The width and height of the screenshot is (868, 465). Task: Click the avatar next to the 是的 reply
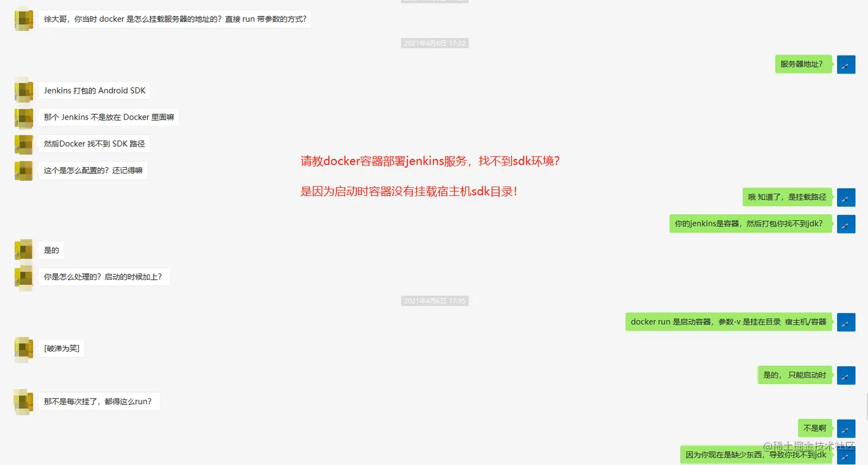[23, 250]
